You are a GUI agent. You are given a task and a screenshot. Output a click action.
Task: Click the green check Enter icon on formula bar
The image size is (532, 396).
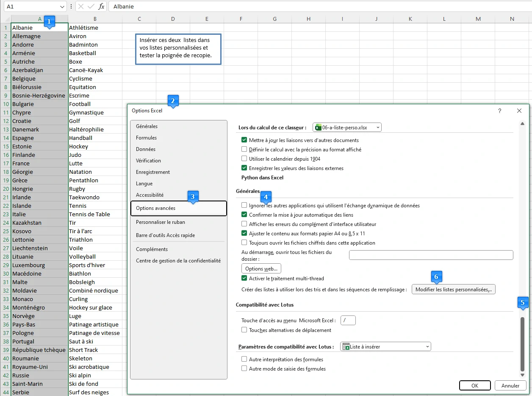pos(90,6)
